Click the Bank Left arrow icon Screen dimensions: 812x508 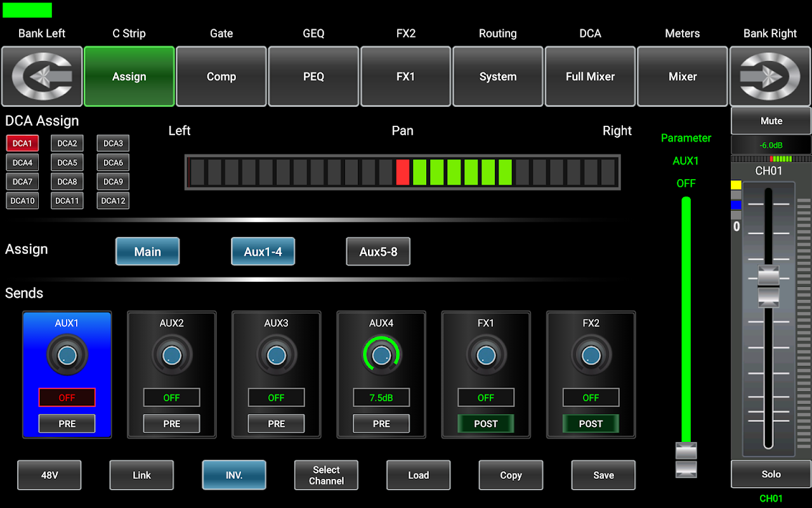pyautogui.click(x=42, y=76)
